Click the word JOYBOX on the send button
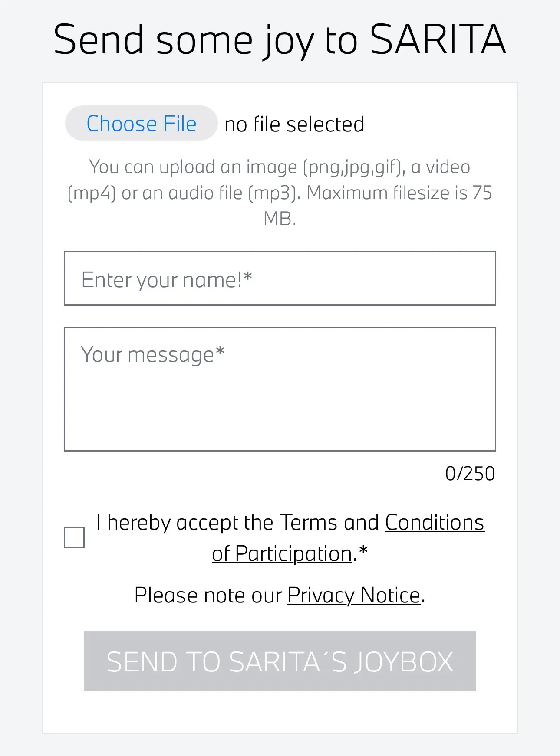The image size is (560, 756). tap(404, 662)
